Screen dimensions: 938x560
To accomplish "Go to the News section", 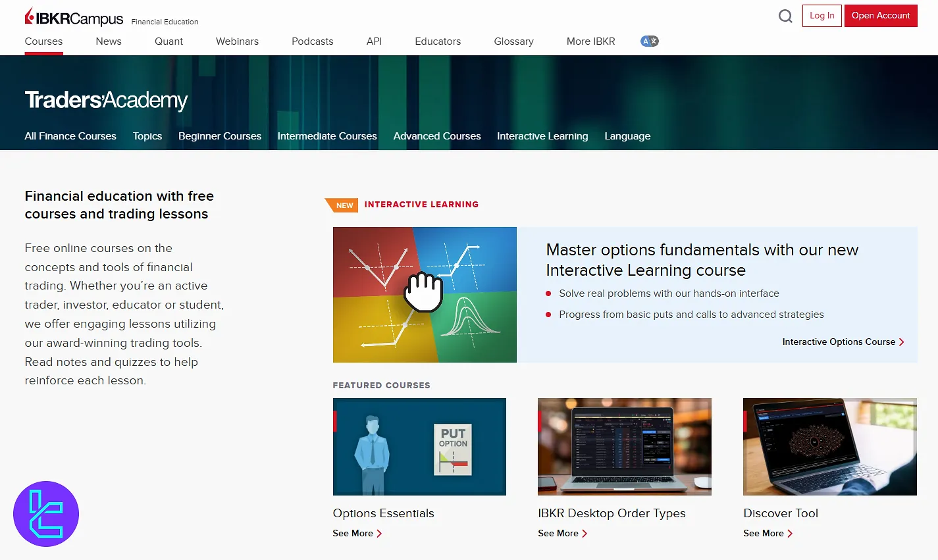I will point(109,41).
